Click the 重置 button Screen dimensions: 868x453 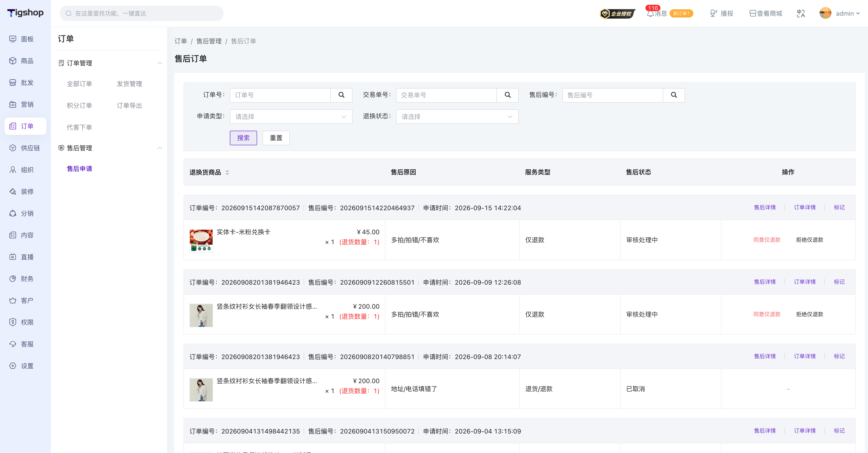pos(276,138)
